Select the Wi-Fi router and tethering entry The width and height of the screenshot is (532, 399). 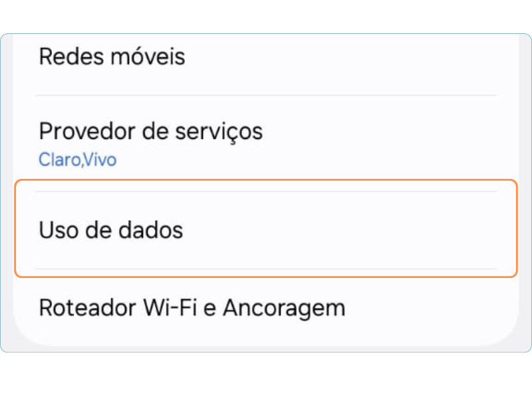[x=192, y=308]
